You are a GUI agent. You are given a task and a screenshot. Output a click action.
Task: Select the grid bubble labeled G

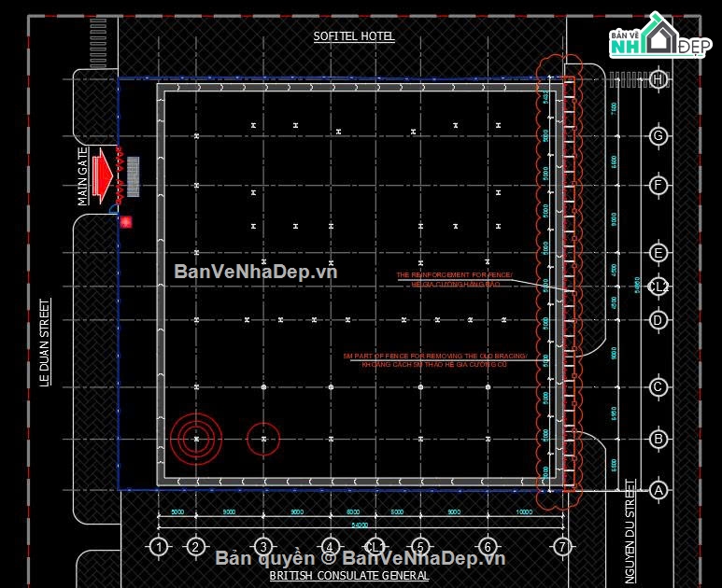coord(658,136)
